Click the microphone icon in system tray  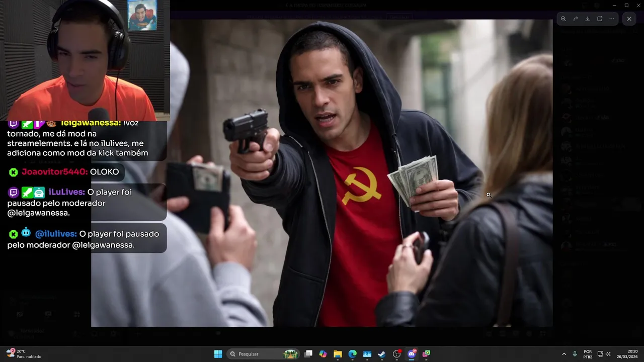[x=575, y=354]
